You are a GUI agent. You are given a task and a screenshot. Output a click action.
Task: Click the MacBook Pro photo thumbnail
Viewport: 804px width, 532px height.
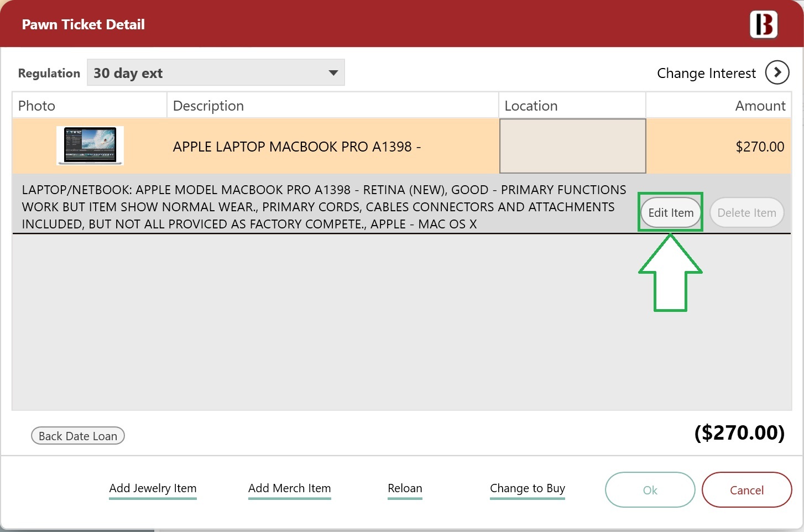tap(90, 145)
